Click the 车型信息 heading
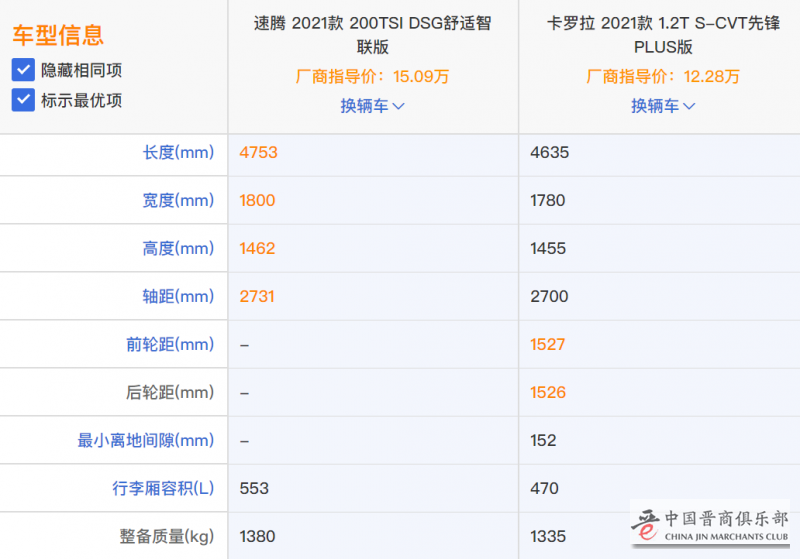This screenshot has width=800, height=559. tap(58, 36)
